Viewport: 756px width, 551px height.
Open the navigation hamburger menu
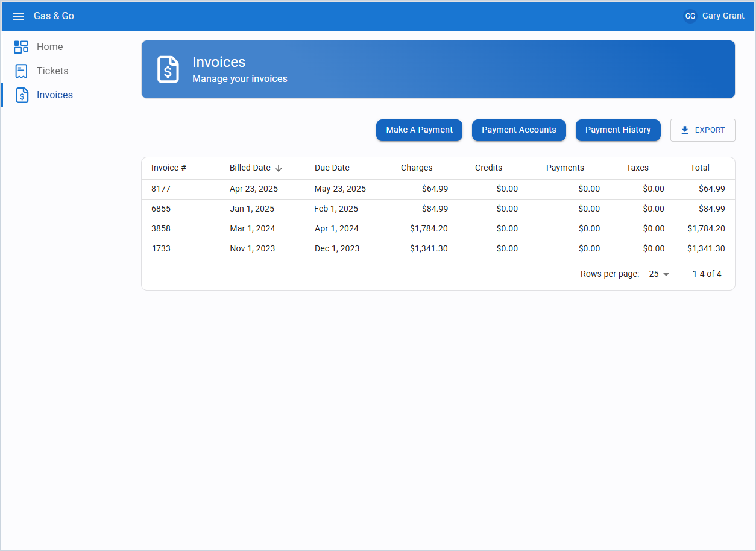pyautogui.click(x=19, y=16)
